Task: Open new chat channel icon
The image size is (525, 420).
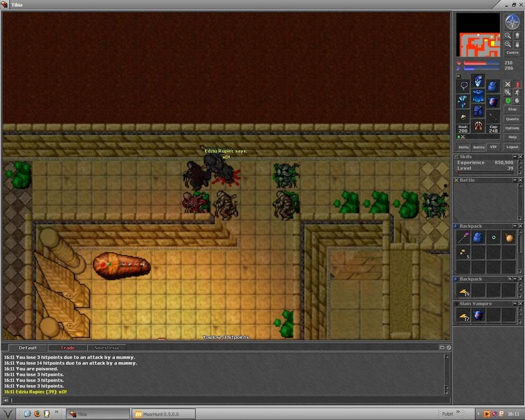Action: pos(442,348)
